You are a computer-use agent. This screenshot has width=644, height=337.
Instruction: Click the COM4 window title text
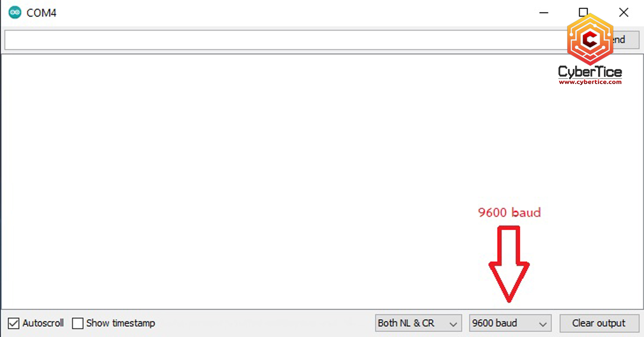41,13
